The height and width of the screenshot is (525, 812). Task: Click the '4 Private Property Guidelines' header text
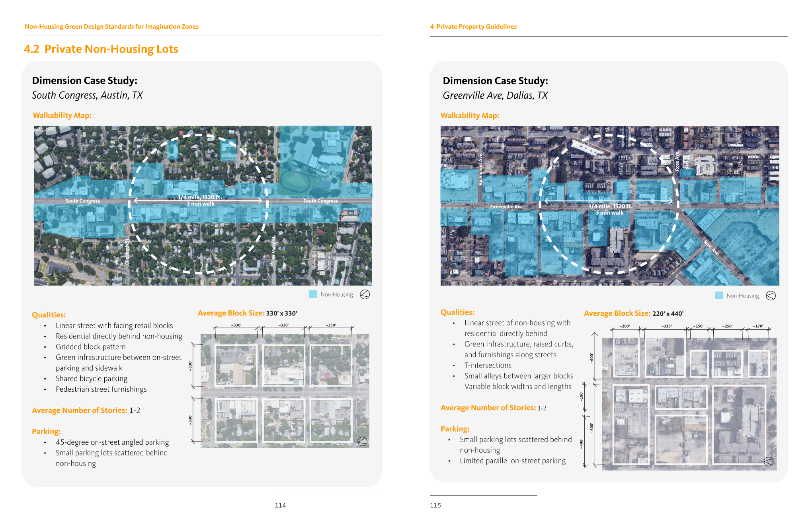pos(473,27)
